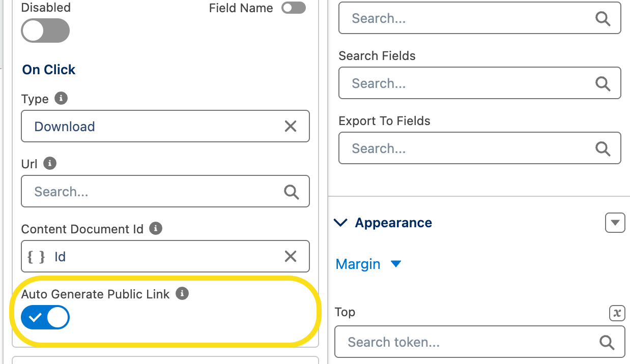Clear the Download type selection

tap(291, 126)
